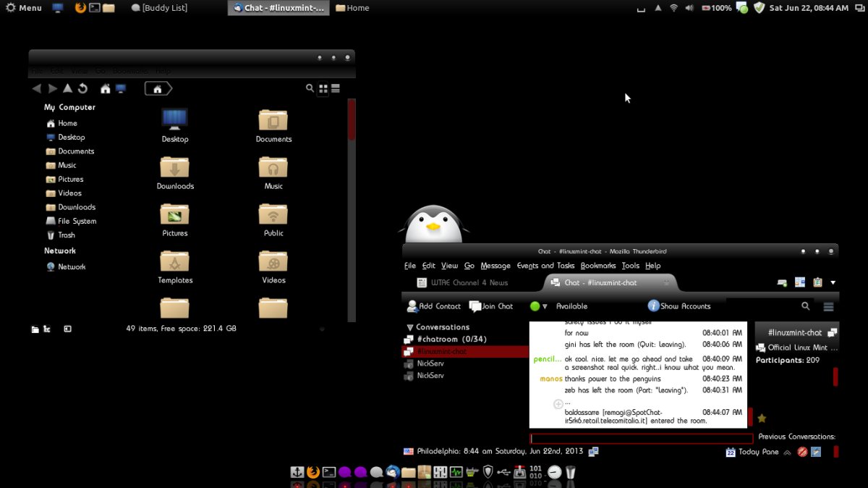Viewport: 868px width, 488px height.
Task: Expand the collapsed messages plus icon
Action: click(558, 404)
